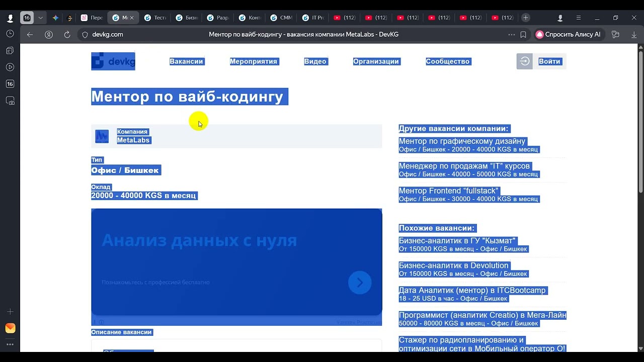Switch to the Пере tab
Screen dimensions: 644x362
pyautogui.click(x=92, y=18)
